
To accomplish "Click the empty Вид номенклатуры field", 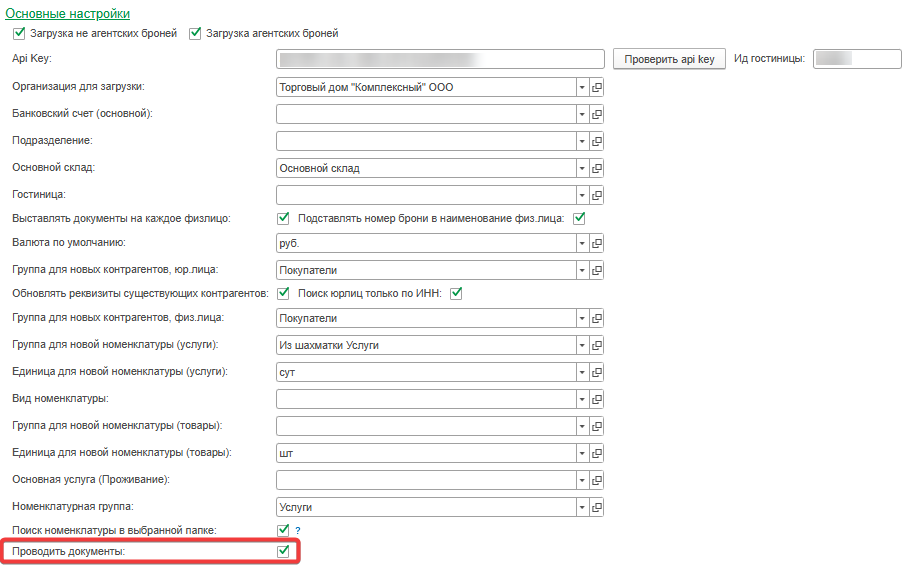I will [x=426, y=399].
